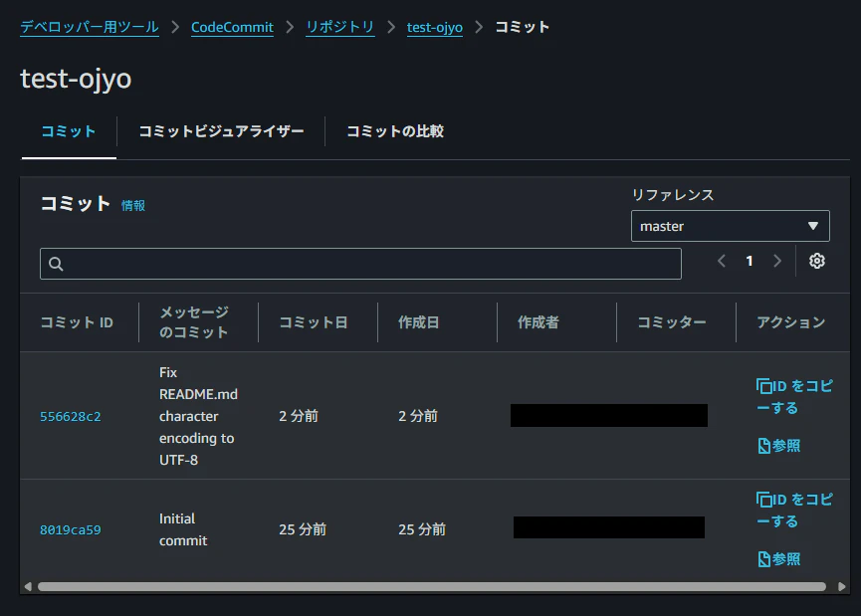Navigate to the CodeCommit breadcrumb
The width and height of the screenshot is (861, 616).
(x=232, y=27)
